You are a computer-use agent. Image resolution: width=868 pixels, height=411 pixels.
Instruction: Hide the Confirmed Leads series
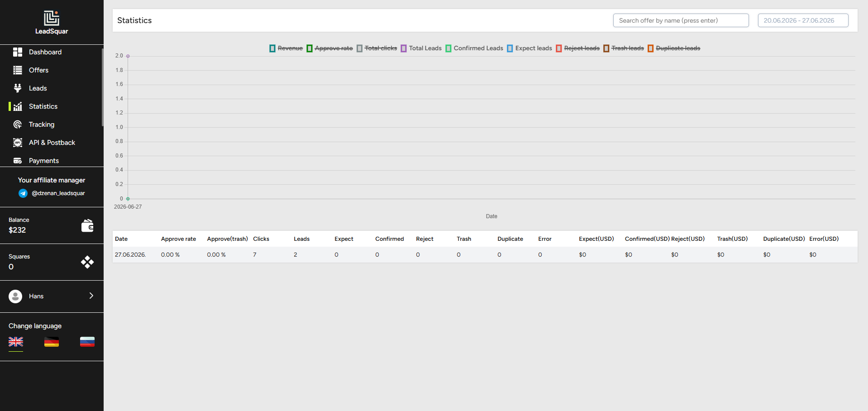pyautogui.click(x=474, y=48)
